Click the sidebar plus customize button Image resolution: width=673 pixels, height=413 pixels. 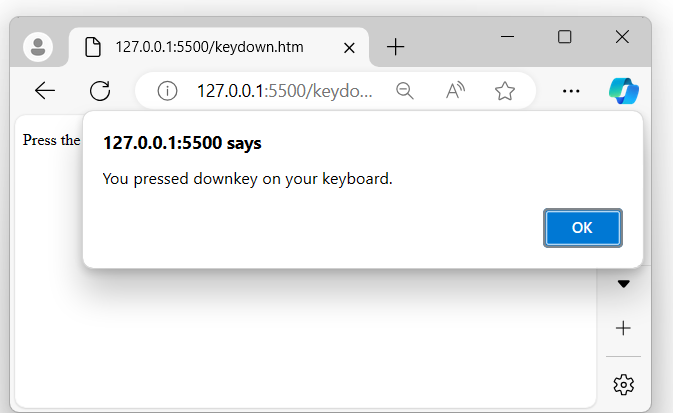click(x=623, y=328)
